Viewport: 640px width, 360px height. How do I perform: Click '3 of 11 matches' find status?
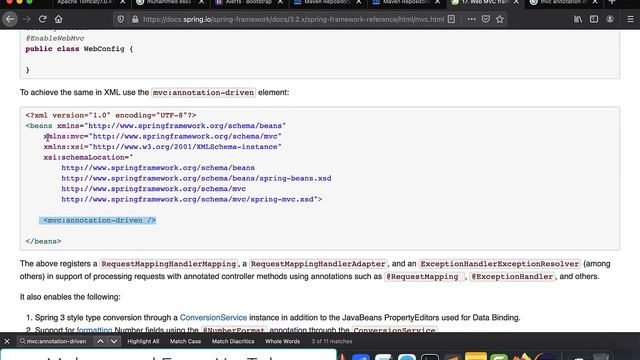pos(332,341)
